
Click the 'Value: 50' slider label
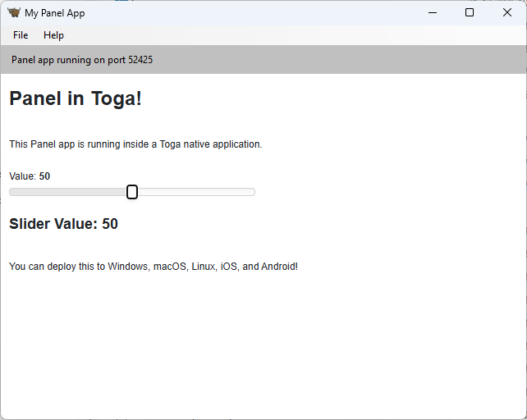click(30, 176)
